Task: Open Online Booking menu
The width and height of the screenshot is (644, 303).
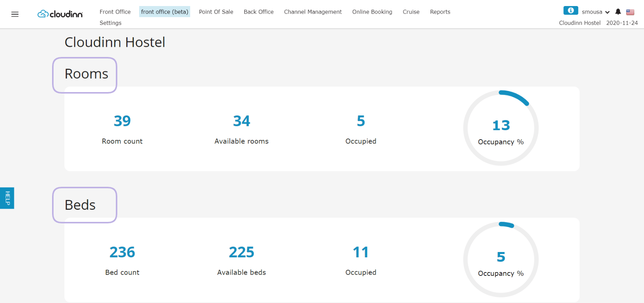Action: pos(372,12)
